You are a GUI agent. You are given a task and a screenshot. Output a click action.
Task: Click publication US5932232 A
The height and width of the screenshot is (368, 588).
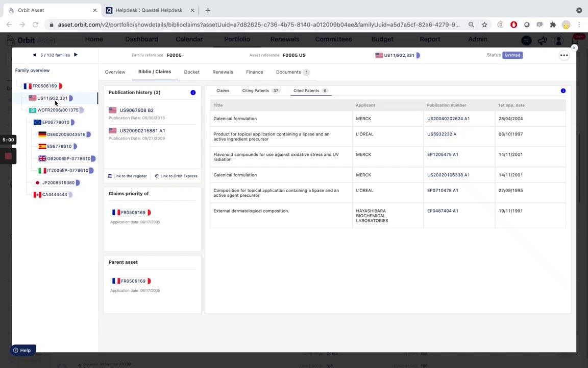(442, 134)
